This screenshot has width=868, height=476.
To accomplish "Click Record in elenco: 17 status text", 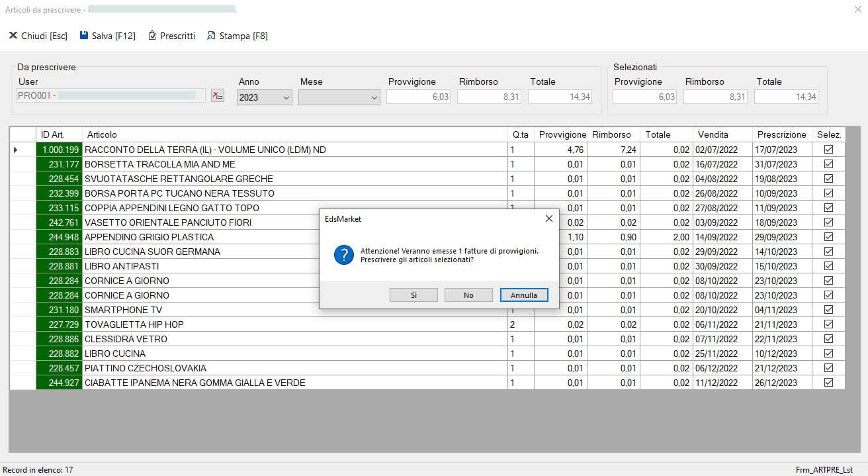I will (x=38, y=470).
